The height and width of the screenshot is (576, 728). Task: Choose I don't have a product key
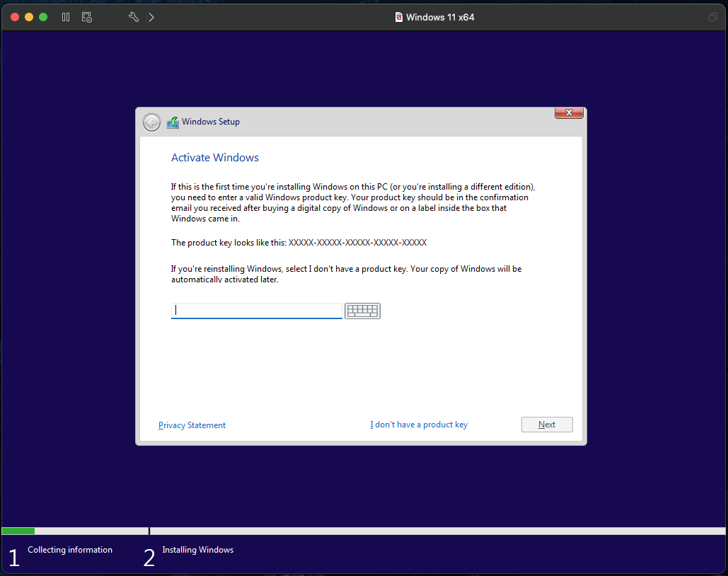419,425
